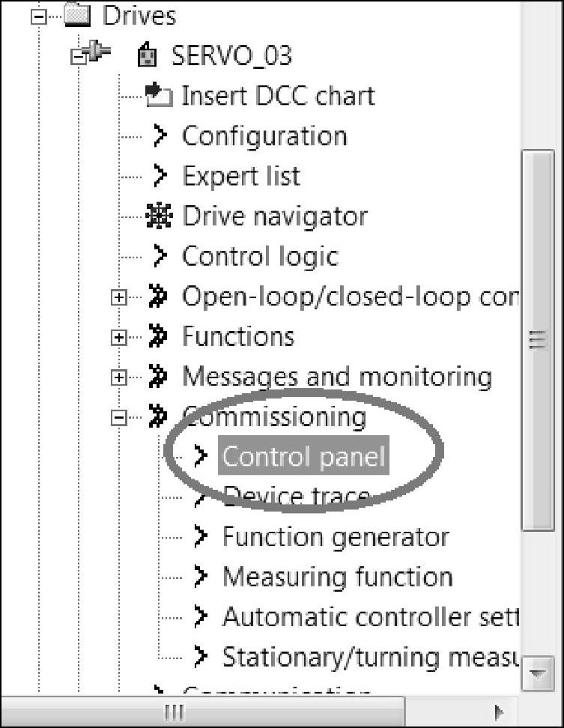Open Control logic entry
This screenshot has width=564, height=728.
(x=260, y=256)
